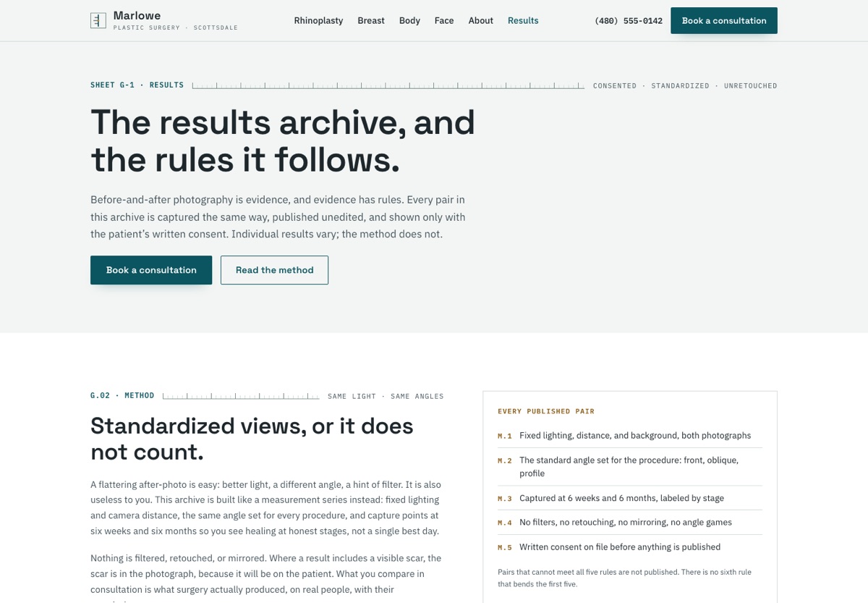Image resolution: width=868 pixels, height=603 pixels.
Task: Click the Standardized views heading
Action: point(252,439)
